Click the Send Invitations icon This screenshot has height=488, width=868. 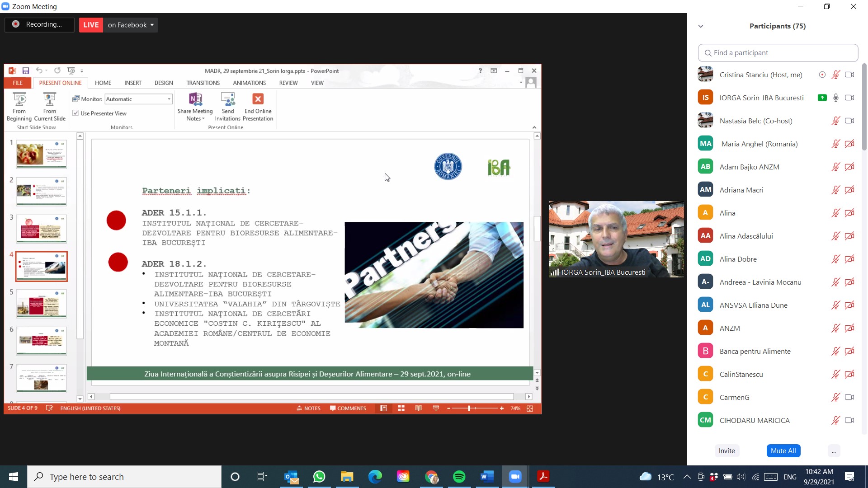228,99
